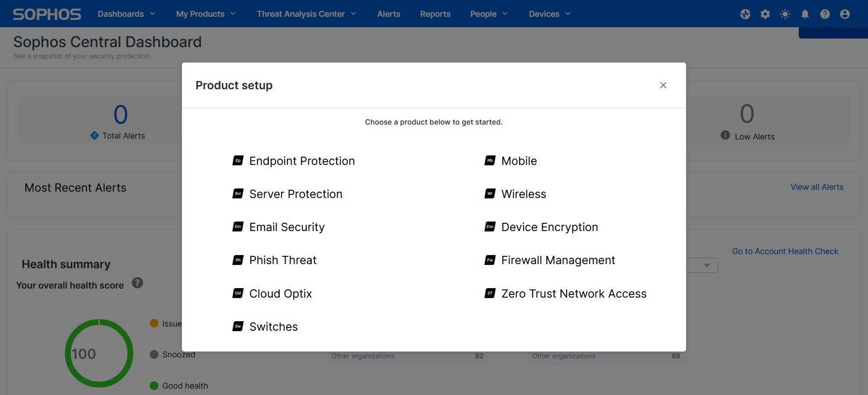Choose Email Security product
Screen dimensions: 868x395
pos(287,227)
